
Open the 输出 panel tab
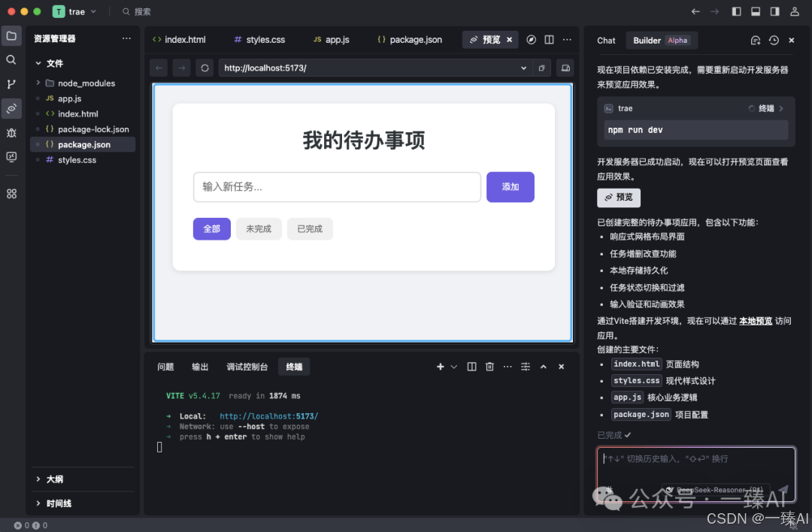[200, 367]
